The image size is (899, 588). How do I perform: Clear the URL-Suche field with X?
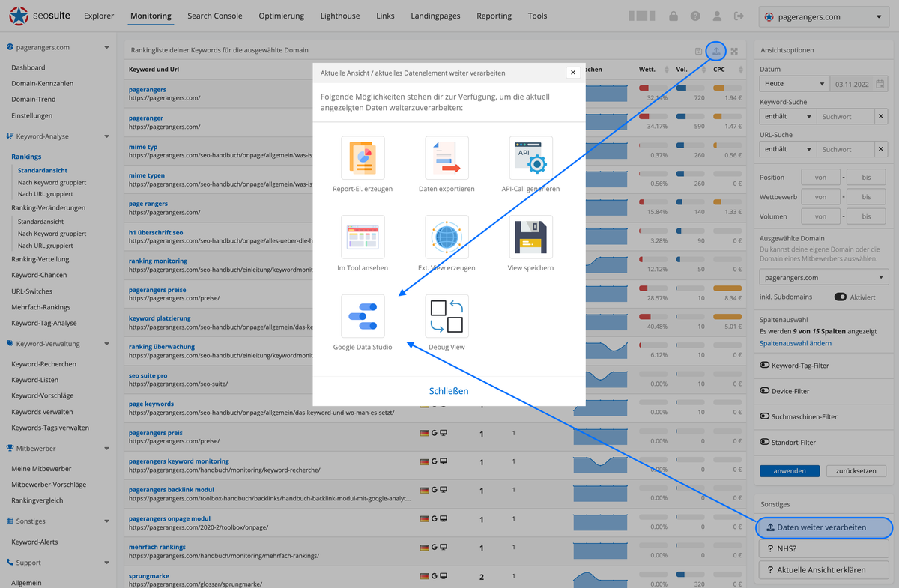tap(881, 149)
